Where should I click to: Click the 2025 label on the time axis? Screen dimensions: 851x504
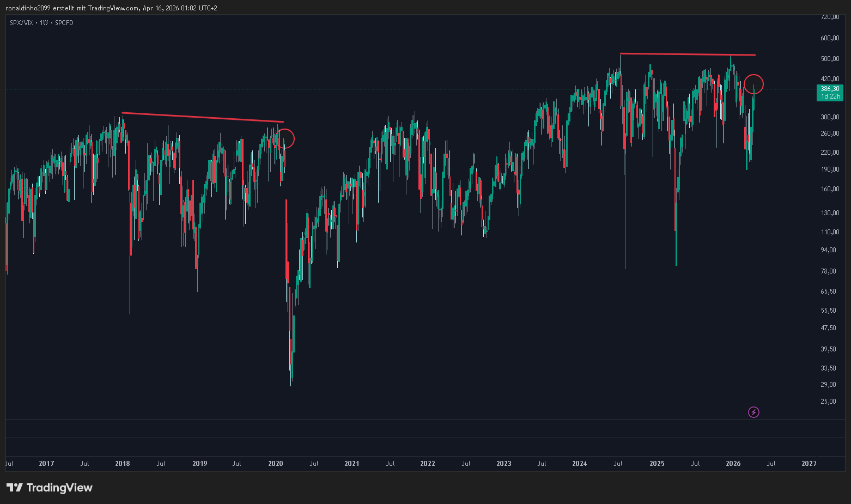(x=657, y=464)
